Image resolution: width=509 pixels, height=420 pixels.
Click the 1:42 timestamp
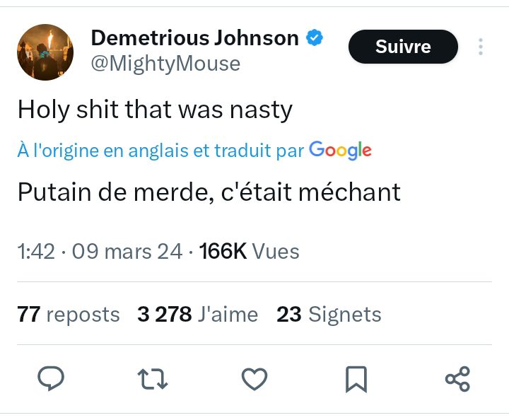tap(36, 251)
